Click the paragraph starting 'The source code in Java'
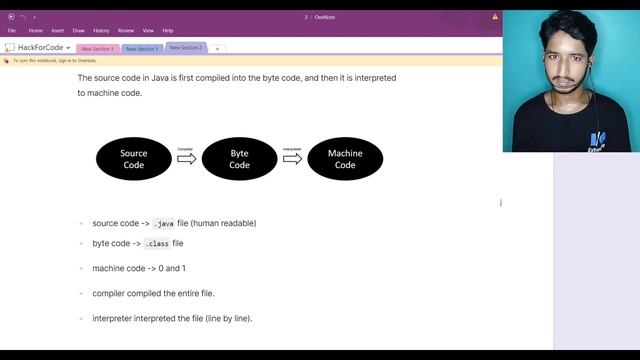640x360 pixels. pos(237,85)
